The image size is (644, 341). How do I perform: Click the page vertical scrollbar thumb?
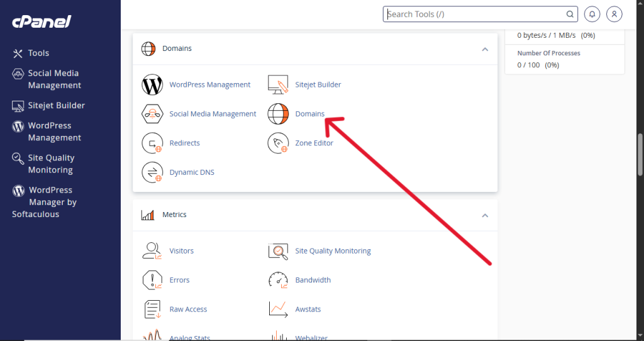640,154
